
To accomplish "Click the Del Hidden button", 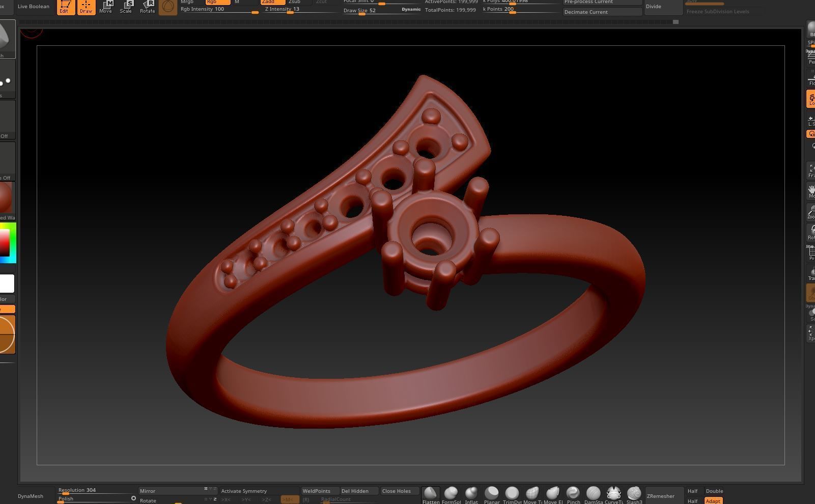I will pos(359,491).
